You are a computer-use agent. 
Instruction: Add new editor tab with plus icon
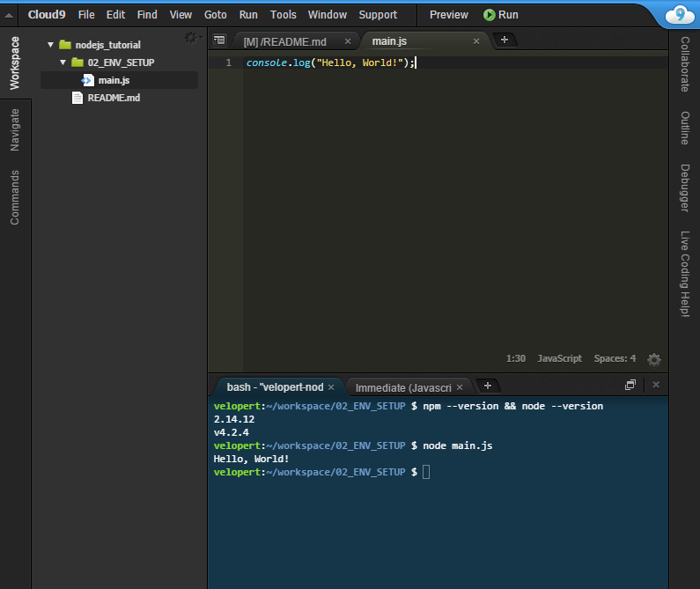tap(504, 40)
